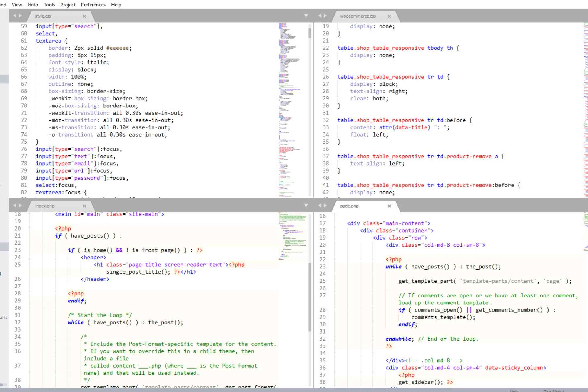Click line number 75 in style.css gutter
The image size is (588, 392).
tap(24, 142)
